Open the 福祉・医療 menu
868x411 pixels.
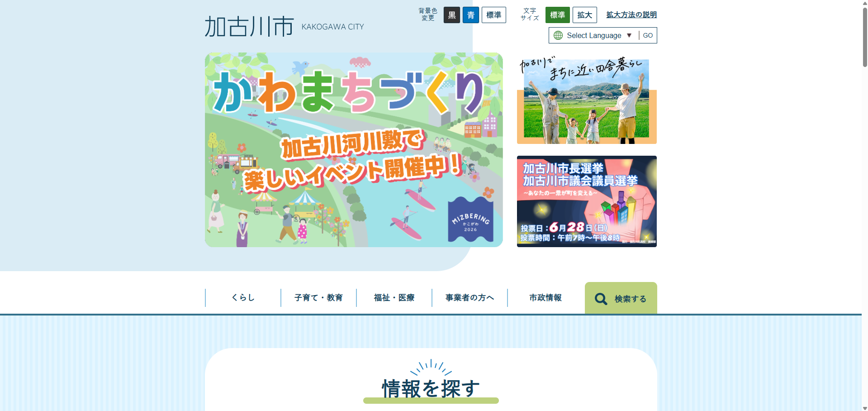(394, 298)
